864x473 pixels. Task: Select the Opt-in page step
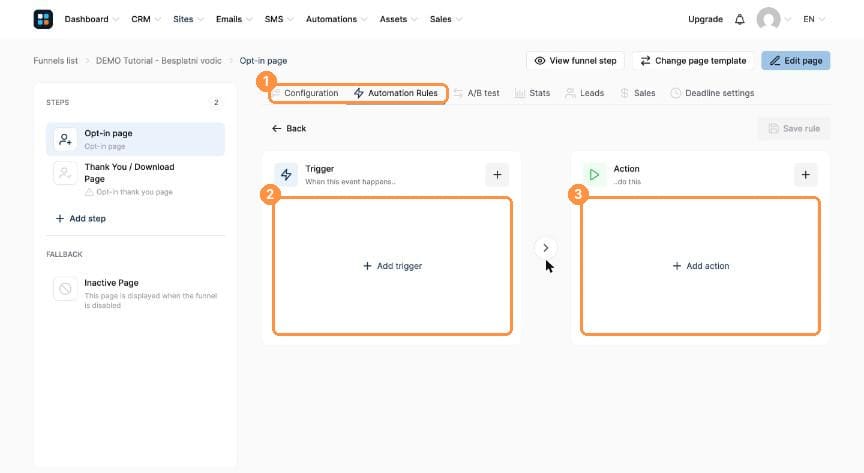[136, 139]
